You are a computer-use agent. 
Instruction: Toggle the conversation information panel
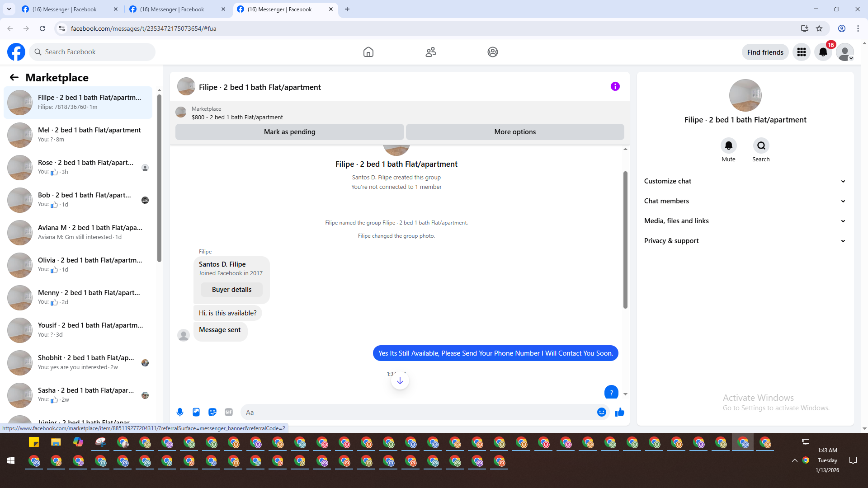615,86
